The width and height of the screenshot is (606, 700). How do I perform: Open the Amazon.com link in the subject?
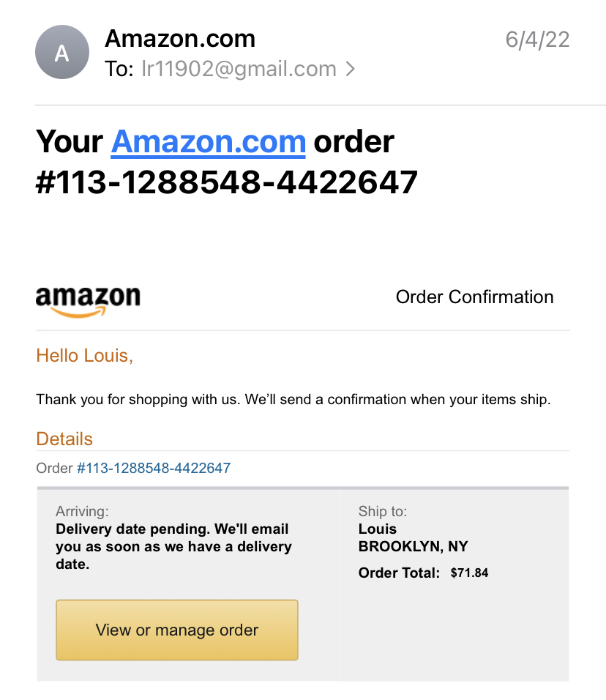pos(208,141)
